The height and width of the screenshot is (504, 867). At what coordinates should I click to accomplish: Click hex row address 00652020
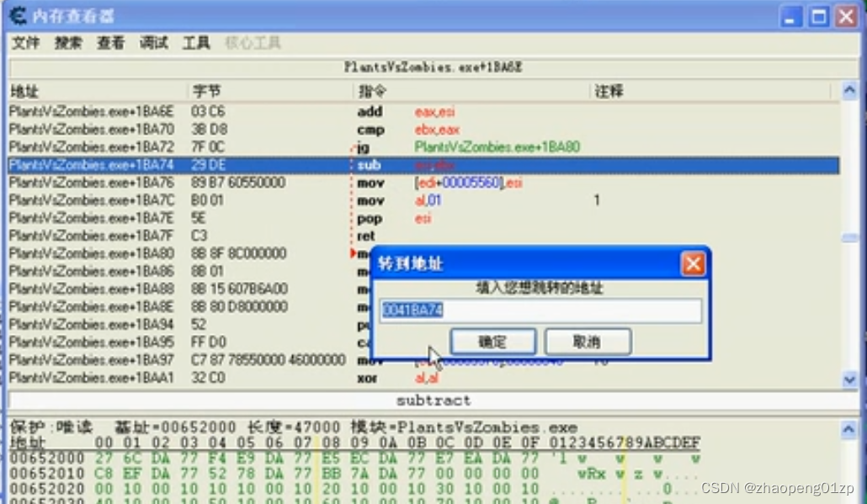pos(47,489)
